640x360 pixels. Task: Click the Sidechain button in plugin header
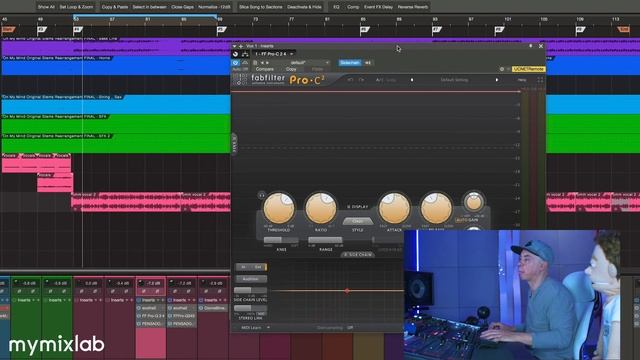tap(349, 63)
